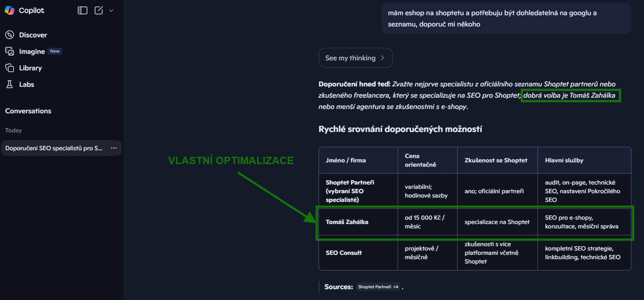This screenshot has height=300, width=644.
Task: Click the 'Copilot' title text
Action: coord(32,10)
